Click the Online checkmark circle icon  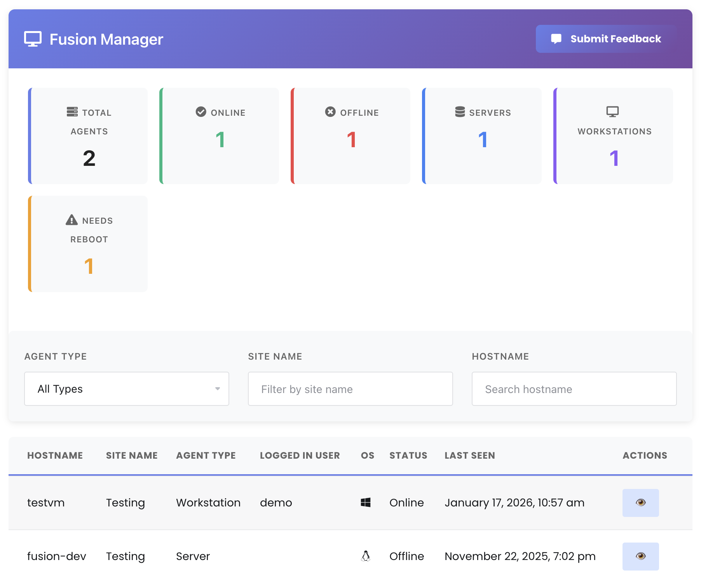click(x=201, y=112)
